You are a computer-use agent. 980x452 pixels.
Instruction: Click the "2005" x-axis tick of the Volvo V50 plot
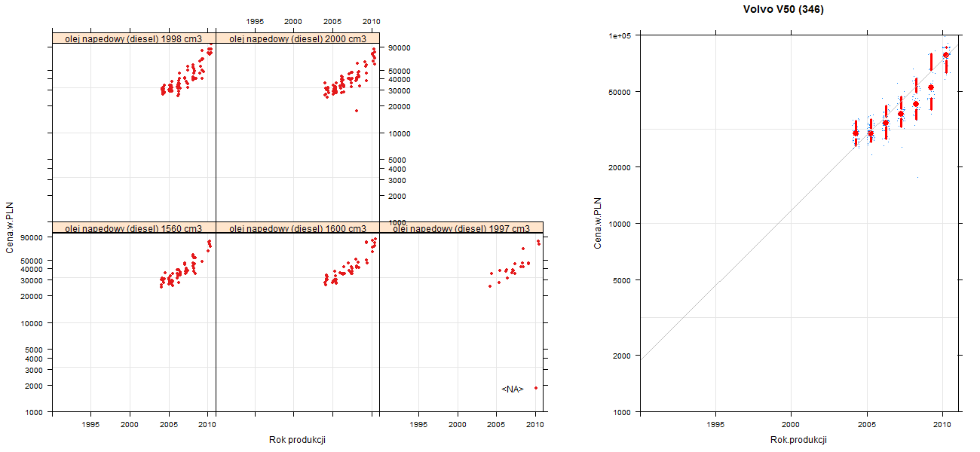[x=866, y=426]
